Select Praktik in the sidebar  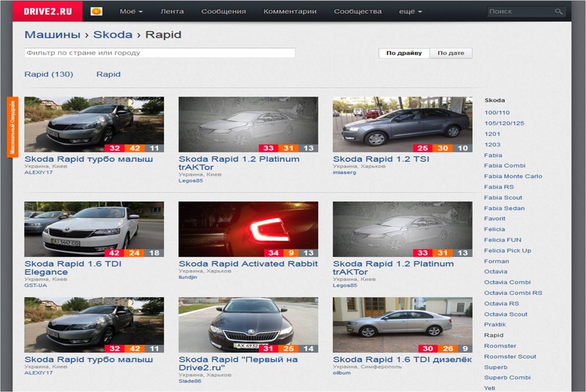tap(495, 324)
